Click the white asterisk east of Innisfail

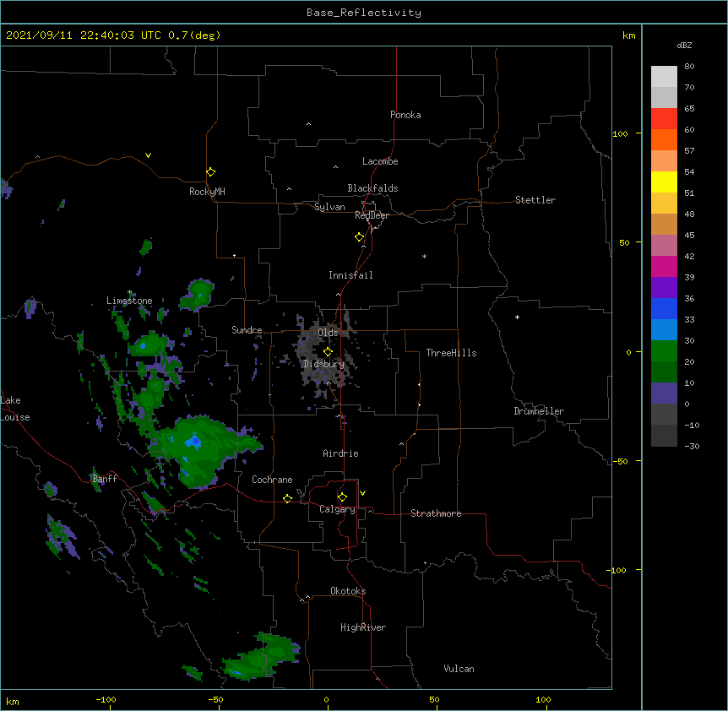pos(424,256)
